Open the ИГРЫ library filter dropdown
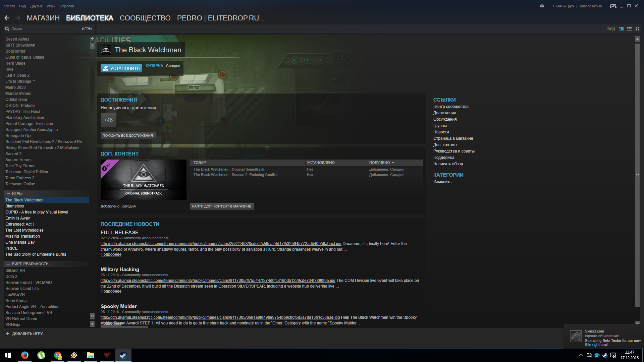Viewport: 644px width, 362px height. pos(87,29)
